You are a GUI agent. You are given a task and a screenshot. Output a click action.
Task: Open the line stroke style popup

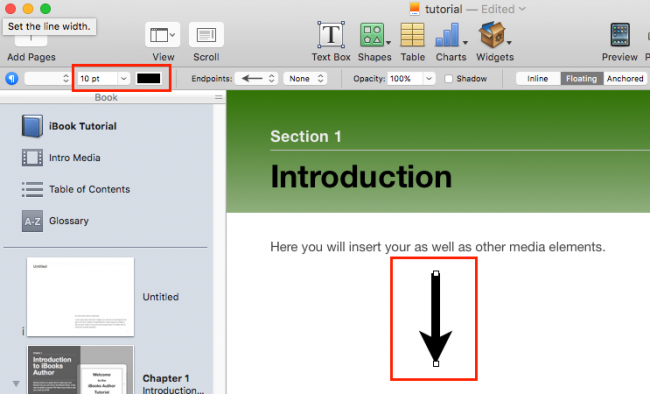tap(48, 78)
